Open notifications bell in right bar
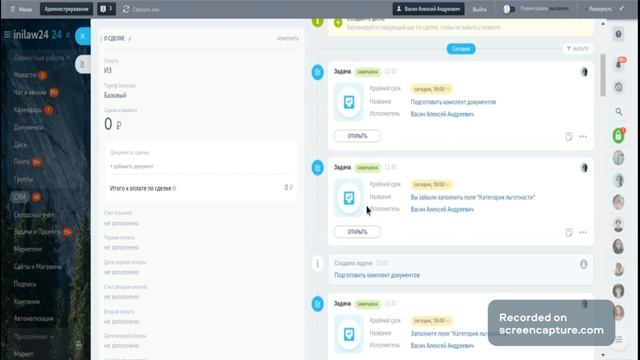 point(619,63)
